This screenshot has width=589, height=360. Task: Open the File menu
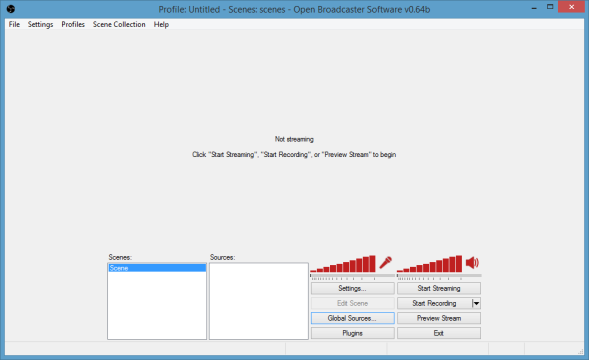14,24
